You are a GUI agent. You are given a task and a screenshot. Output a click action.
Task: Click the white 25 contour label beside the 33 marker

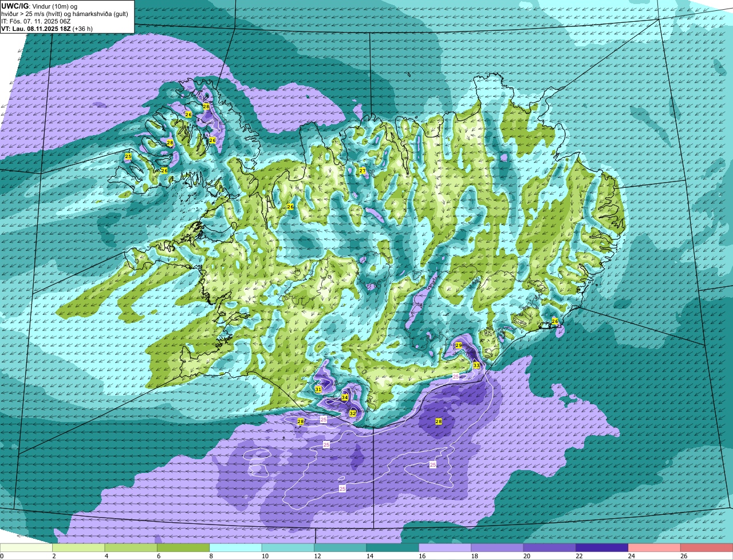point(456,376)
